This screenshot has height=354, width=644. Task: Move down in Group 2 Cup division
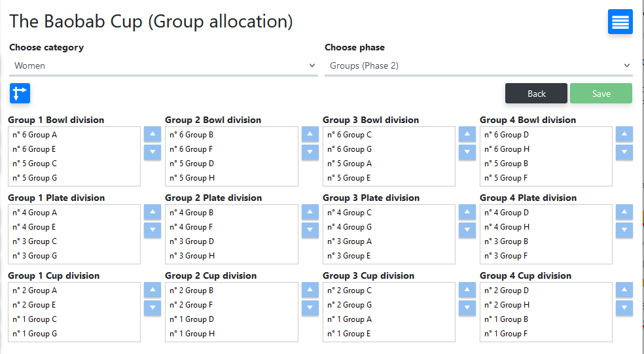click(310, 308)
